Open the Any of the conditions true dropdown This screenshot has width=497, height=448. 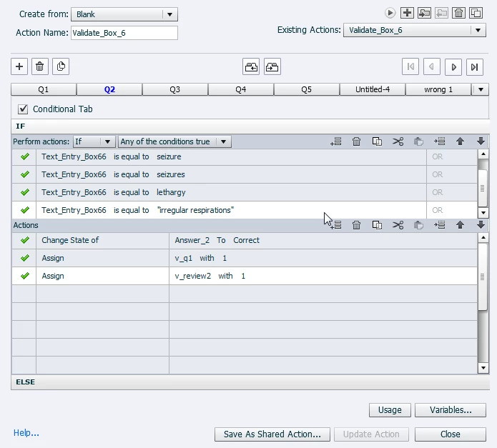point(174,141)
